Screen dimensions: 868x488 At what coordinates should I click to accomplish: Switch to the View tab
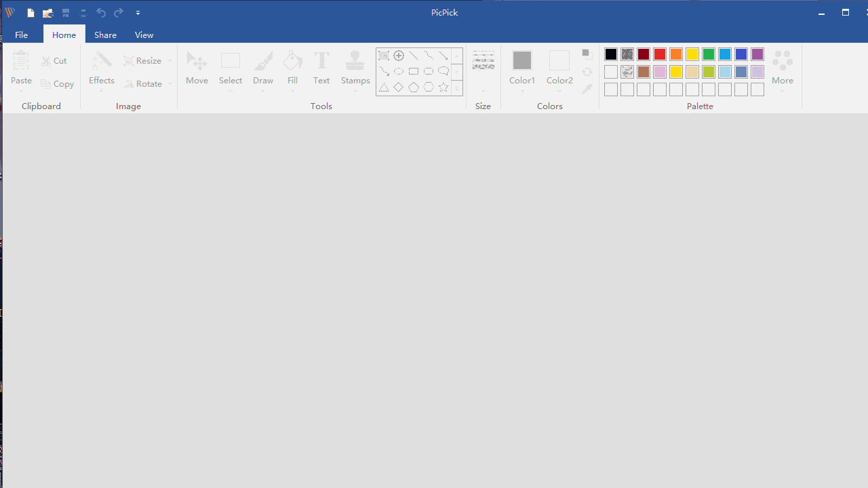click(144, 35)
